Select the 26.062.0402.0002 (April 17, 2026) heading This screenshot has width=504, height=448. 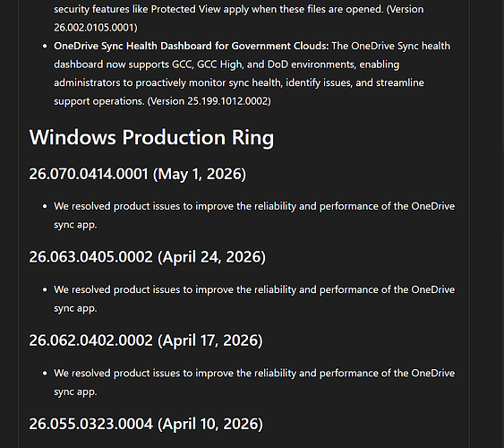point(146,340)
